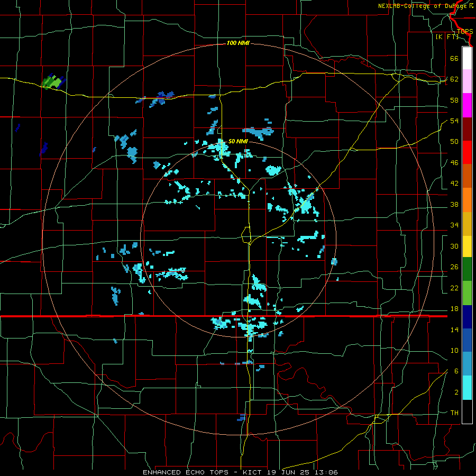The height and width of the screenshot is (476, 476).
Task: Click the legend value '18'
Action: pyautogui.click(x=454, y=309)
